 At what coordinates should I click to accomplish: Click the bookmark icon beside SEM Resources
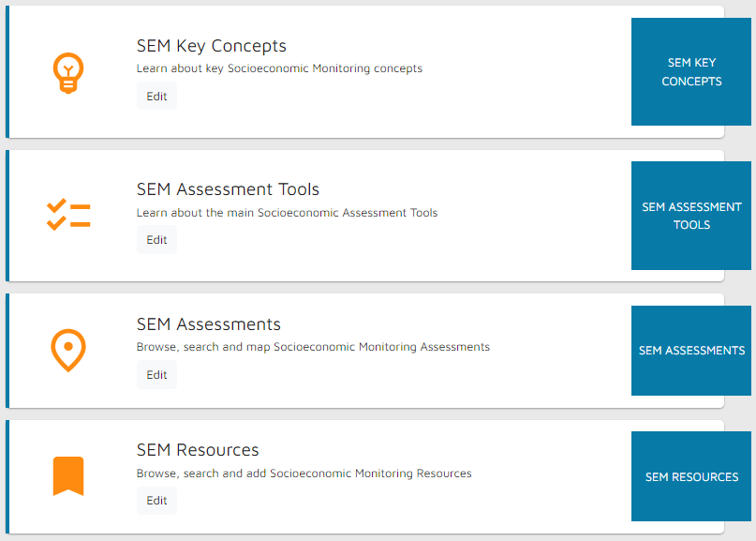pos(68,475)
